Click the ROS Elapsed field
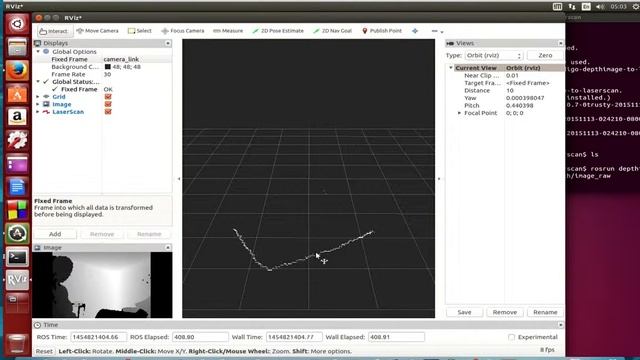The width and height of the screenshot is (640, 360). 200,337
